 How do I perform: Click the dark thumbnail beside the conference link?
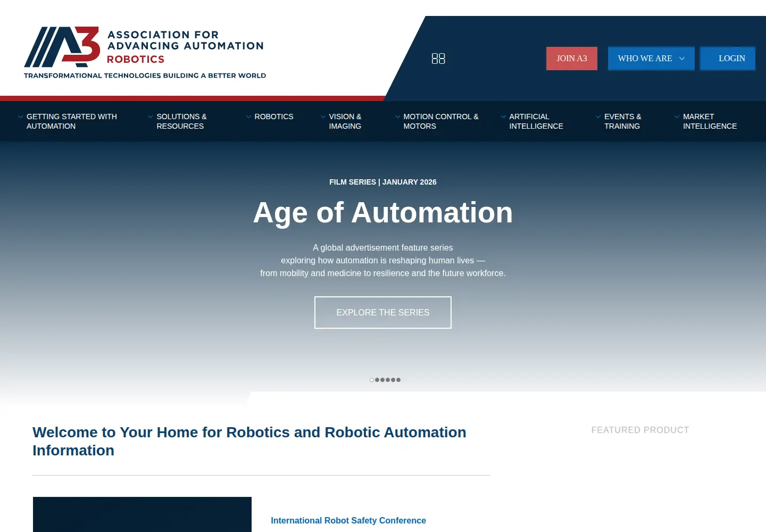tap(142, 514)
